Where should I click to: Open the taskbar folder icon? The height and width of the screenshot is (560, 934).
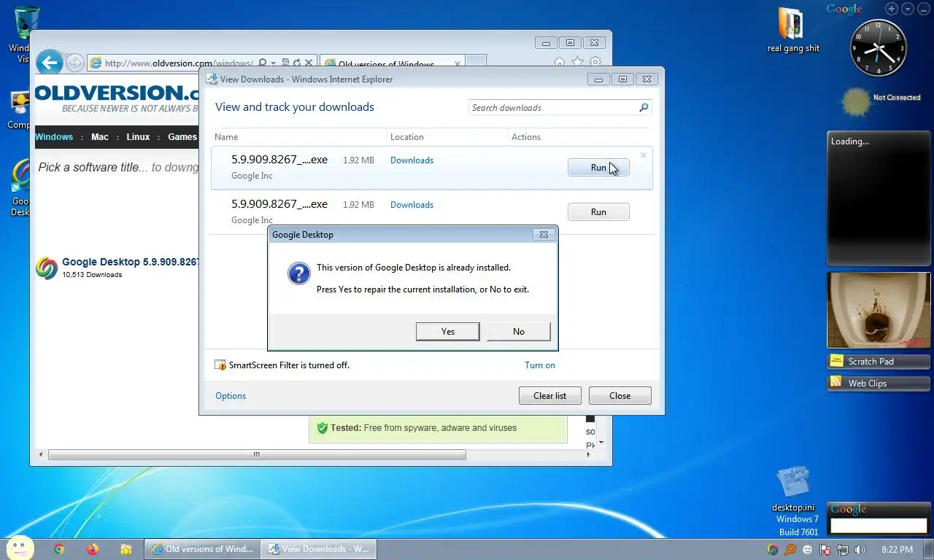point(126,550)
